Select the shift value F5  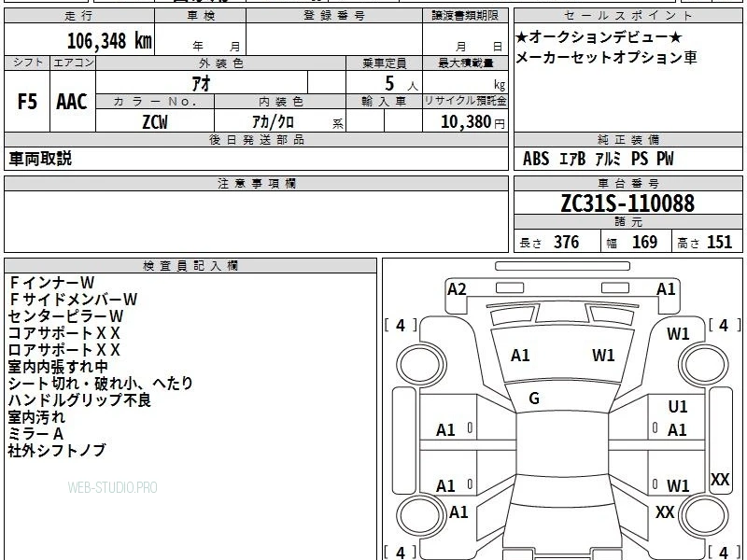pyautogui.click(x=27, y=102)
